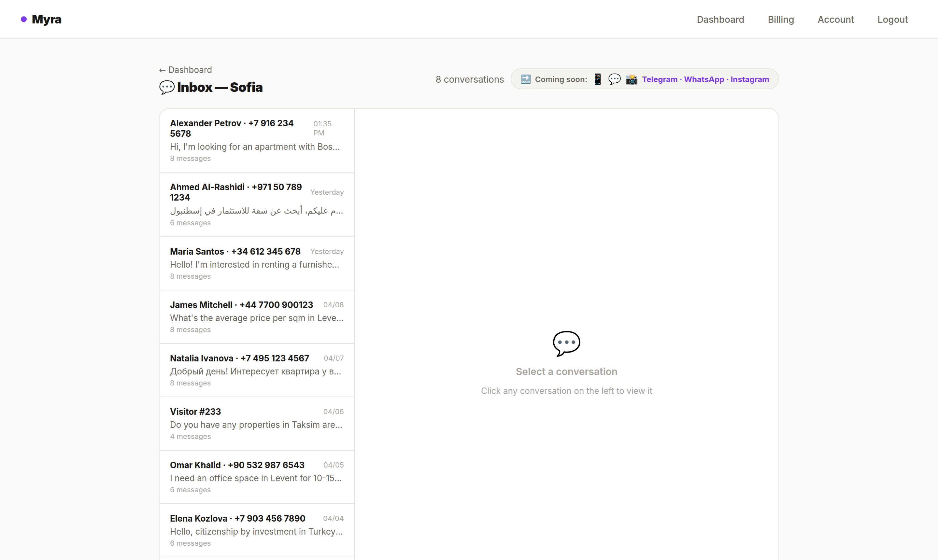The image size is (938, 560).
Task: Click the Myra logo
Action: pyautogui.click(x=47, y=19)
